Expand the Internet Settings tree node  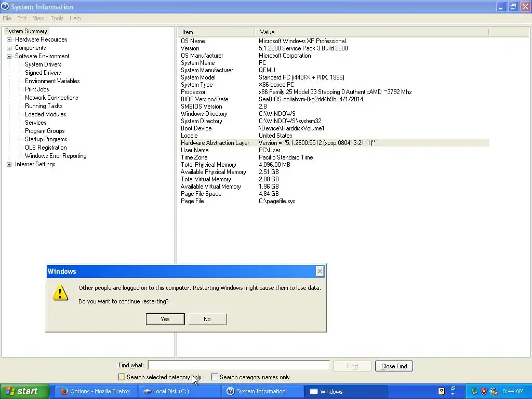pyautogui.click(x=9, y=164)
